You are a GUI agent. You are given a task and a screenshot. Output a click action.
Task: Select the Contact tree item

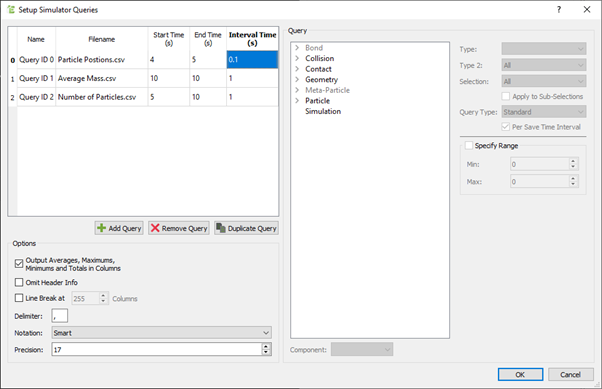tap(318, 69)
